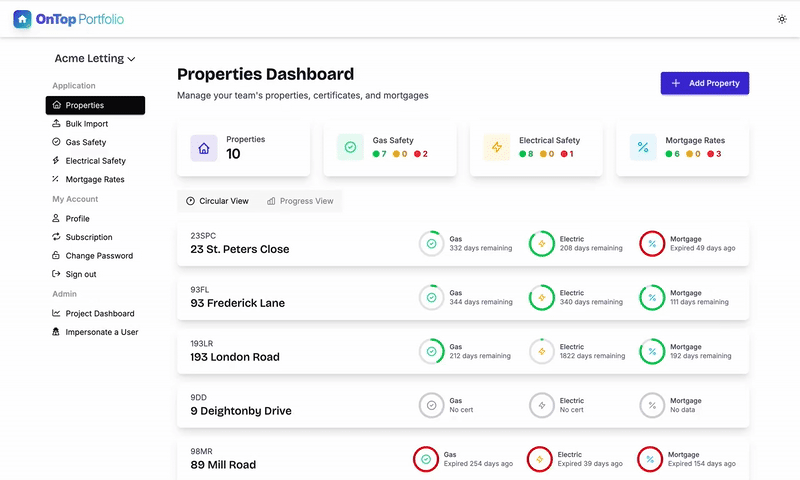Open the Project Dashboard admin link
Image resolution: width=800 pixels, height=480 pixels.
pos(99,313)
